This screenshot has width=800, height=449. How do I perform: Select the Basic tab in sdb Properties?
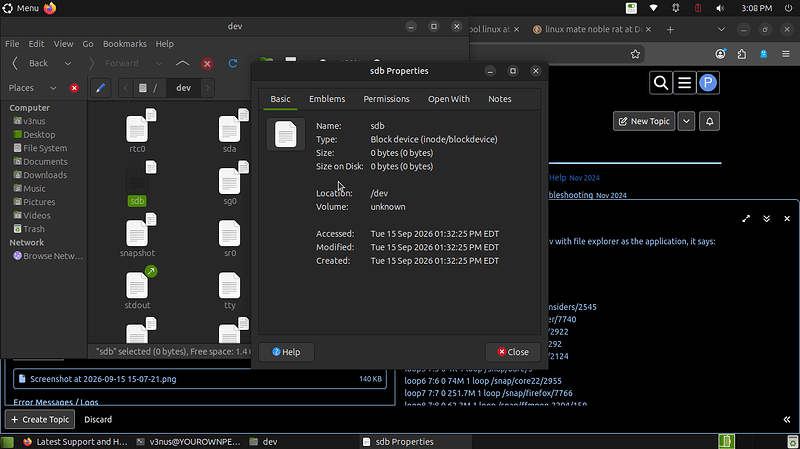tap(280, 99)
